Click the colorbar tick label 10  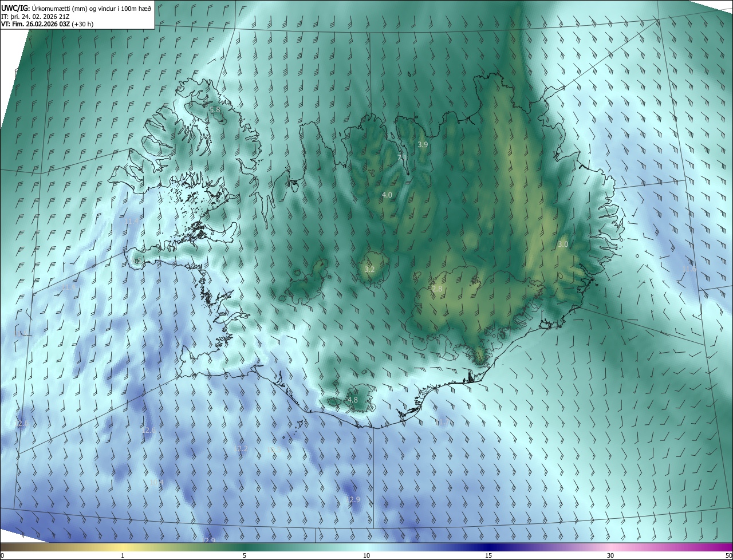(366, 555)
